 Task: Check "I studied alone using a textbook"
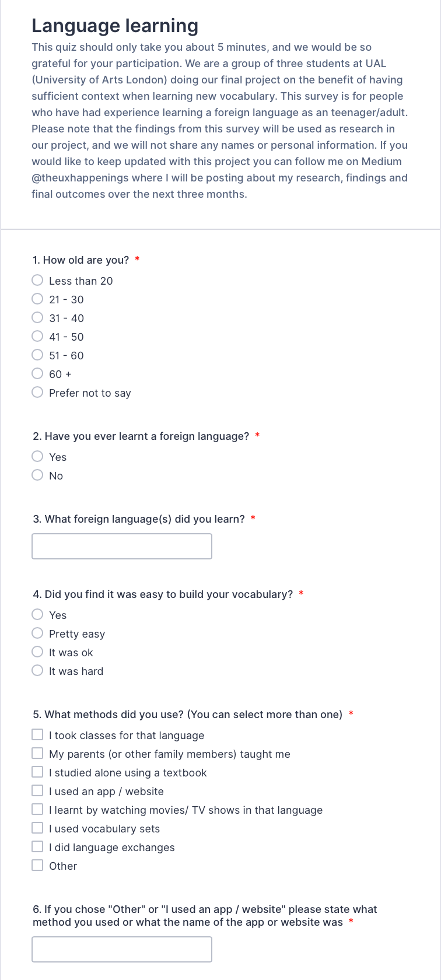point(37,772)
